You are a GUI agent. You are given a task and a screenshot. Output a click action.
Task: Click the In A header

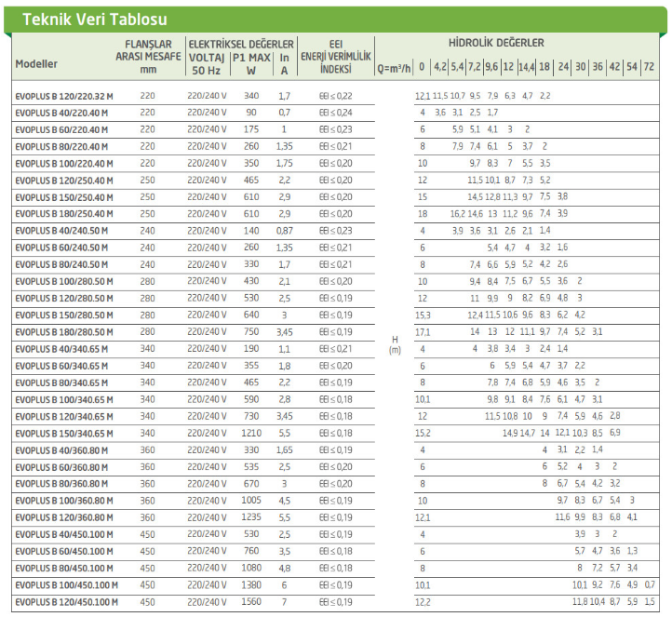point(284,64)
